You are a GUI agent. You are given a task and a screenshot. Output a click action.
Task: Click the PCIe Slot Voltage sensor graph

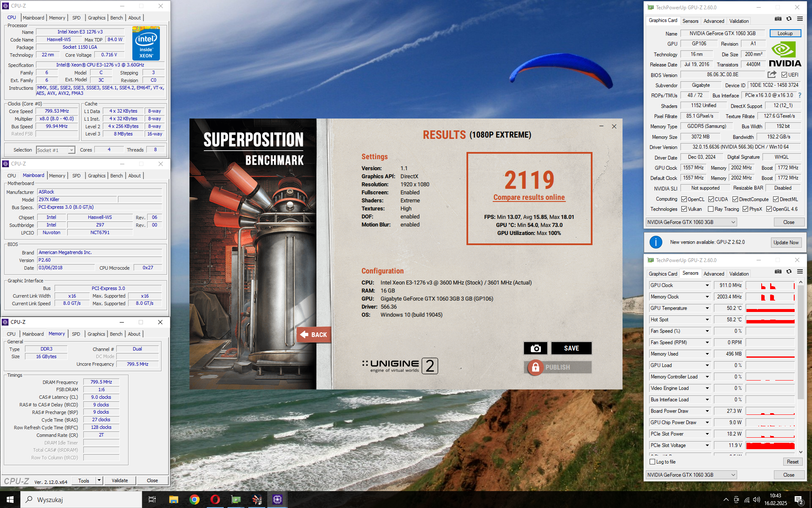pyautogui.click(x=770, y=445)
